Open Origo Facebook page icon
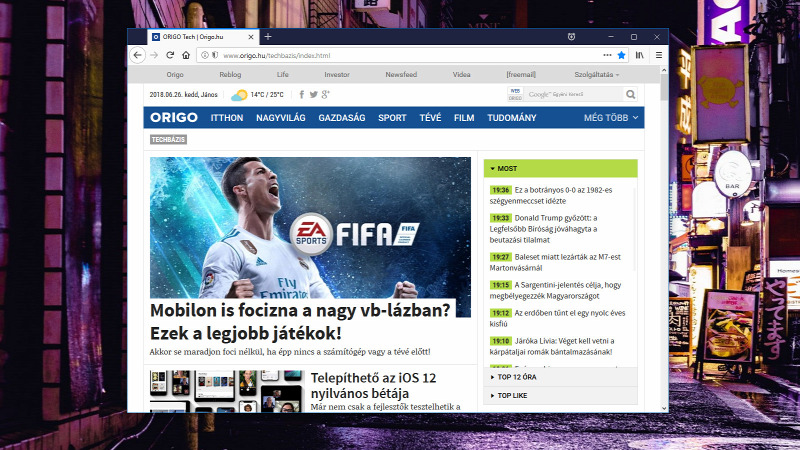The height and width of the screenshot is (450, 800). click(302, 94)
